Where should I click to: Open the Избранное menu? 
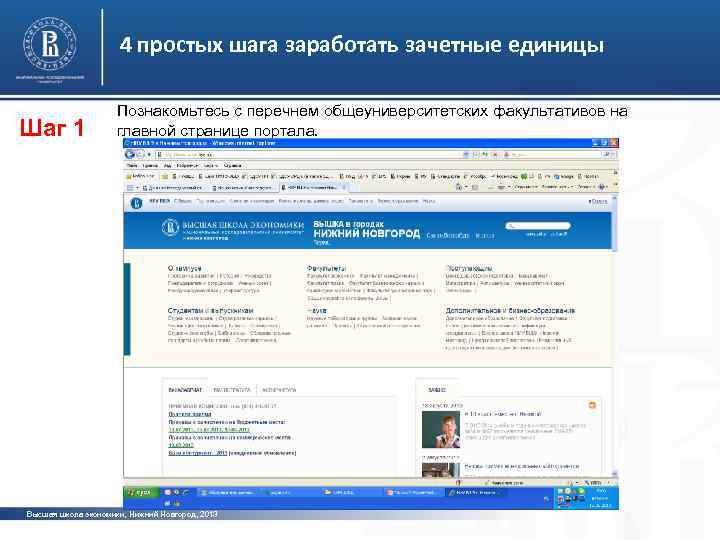point(187,165)
